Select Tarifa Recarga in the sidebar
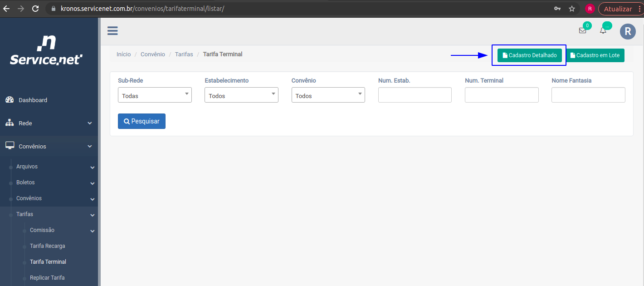This screenshot has height=286, width=644. pos(48,246)
